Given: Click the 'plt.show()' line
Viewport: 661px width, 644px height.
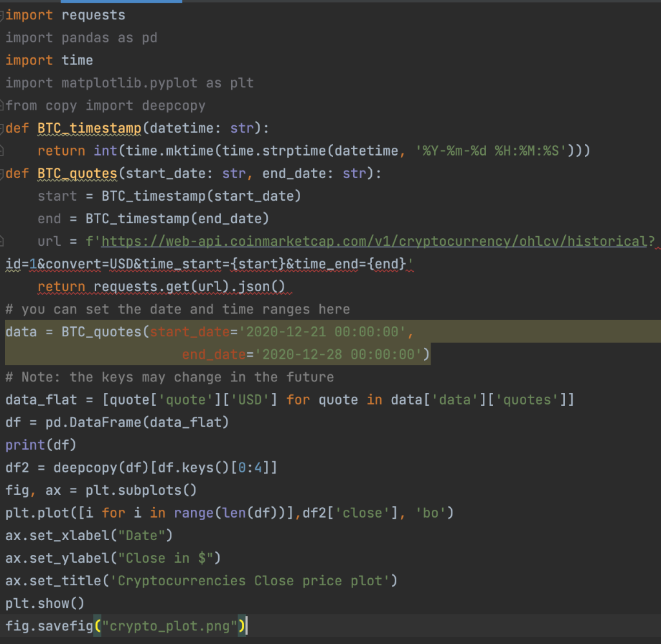Looking at the screenshot, I should click(x=45, y=603).
